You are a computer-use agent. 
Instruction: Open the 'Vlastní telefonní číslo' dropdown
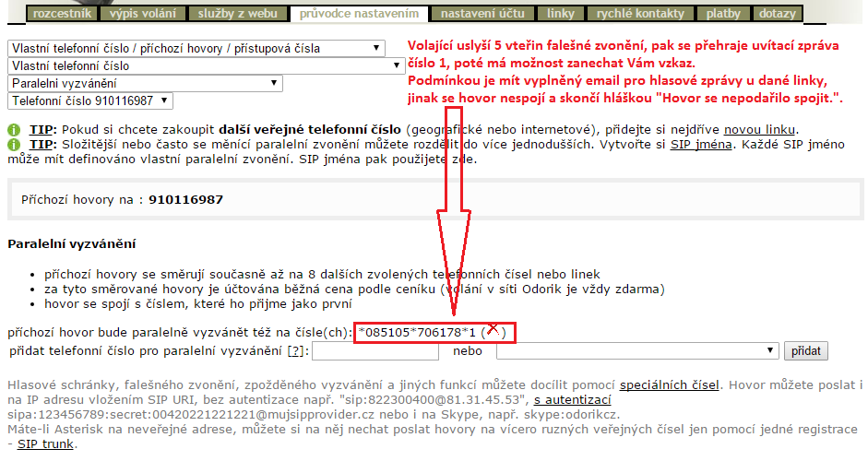pos(206,65)
